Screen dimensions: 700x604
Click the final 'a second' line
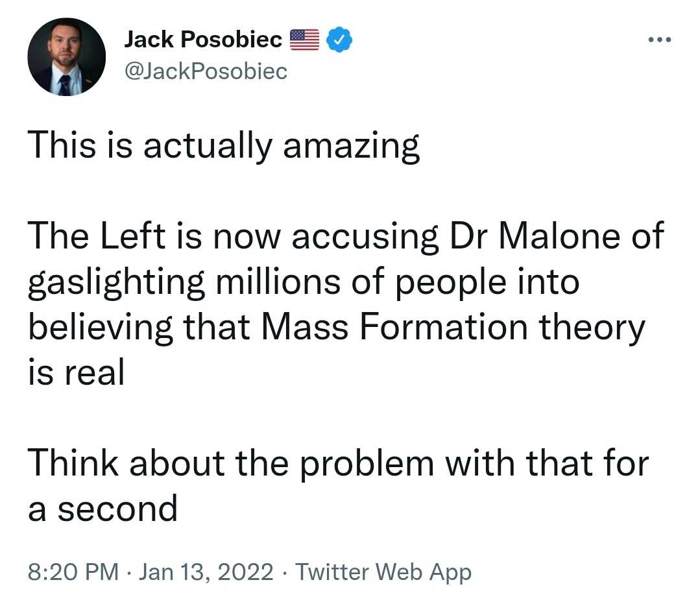tap(103, 509)
